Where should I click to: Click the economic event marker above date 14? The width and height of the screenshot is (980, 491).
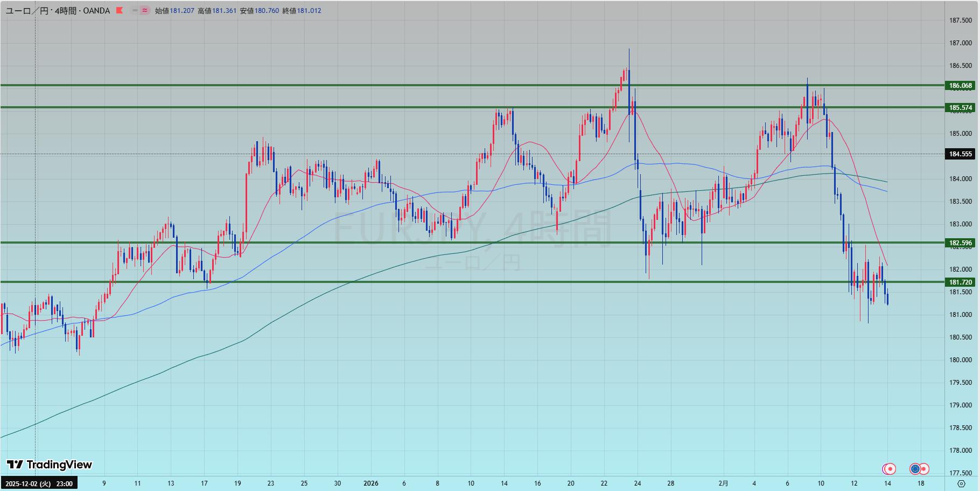pyautogui.click(x=889, y=469)
